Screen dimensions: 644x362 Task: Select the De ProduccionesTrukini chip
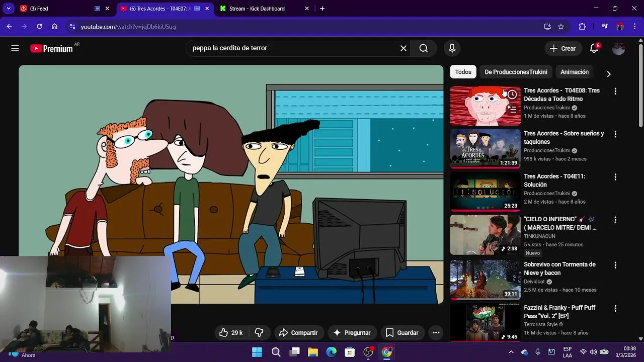[x=516, y=72]
